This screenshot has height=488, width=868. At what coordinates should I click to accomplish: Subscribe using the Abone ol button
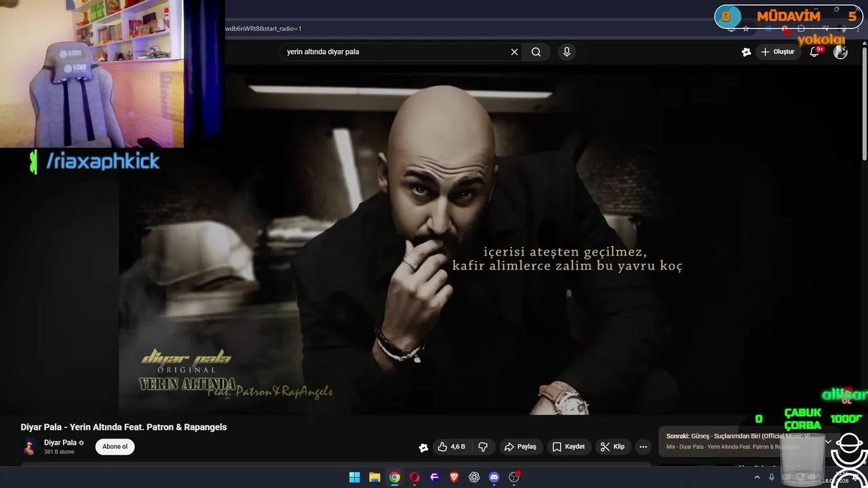(x=115, y=447)
